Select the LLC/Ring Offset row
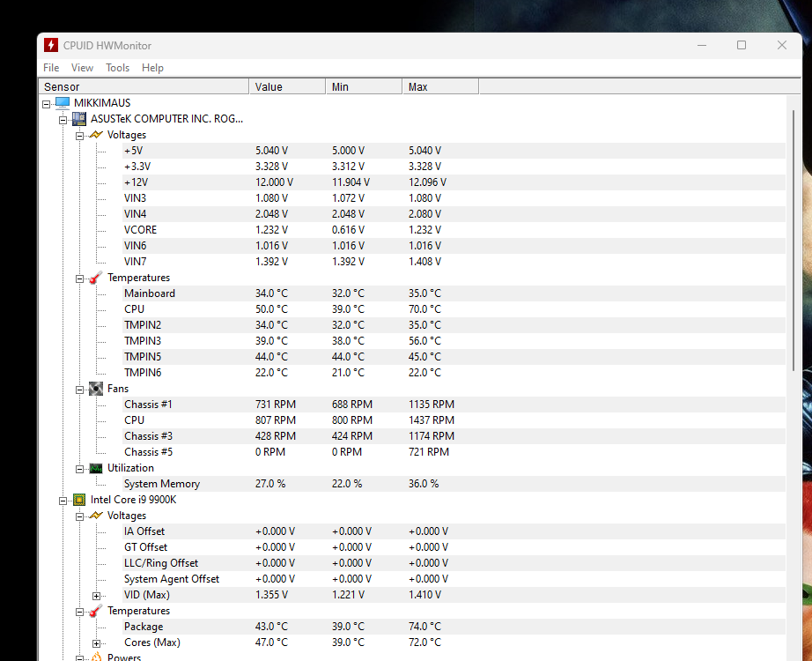812x661 pixels. 454,563
